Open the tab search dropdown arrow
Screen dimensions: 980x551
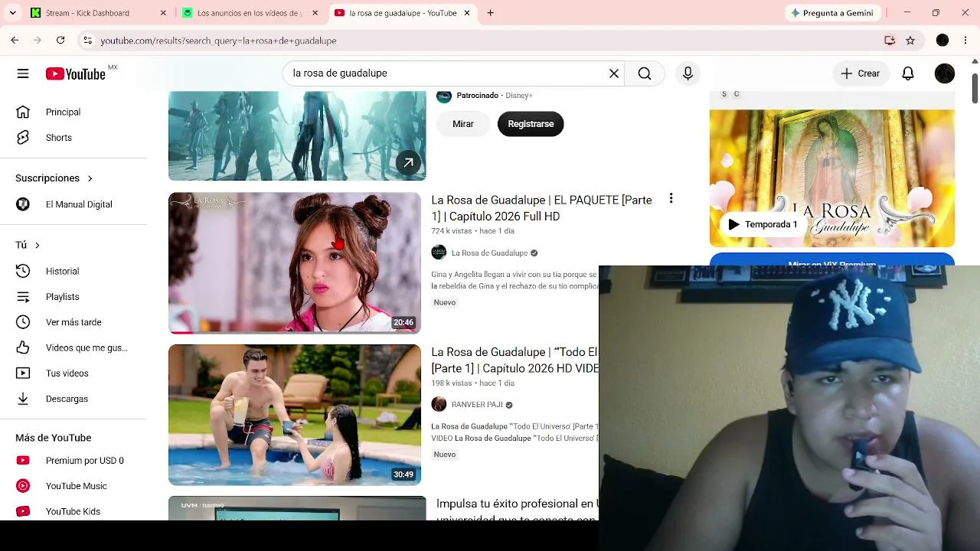click(x=13, y=13)
